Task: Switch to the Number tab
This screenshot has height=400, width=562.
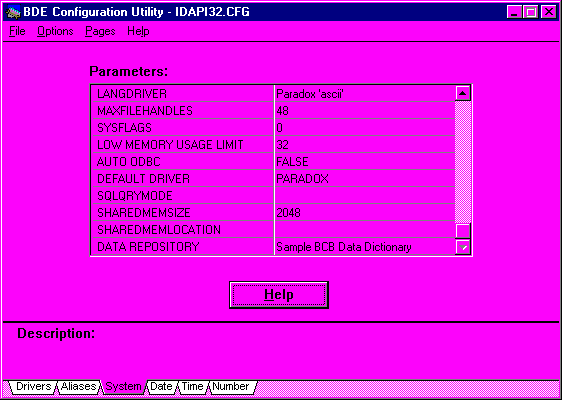Action: [x=231, y=387]
